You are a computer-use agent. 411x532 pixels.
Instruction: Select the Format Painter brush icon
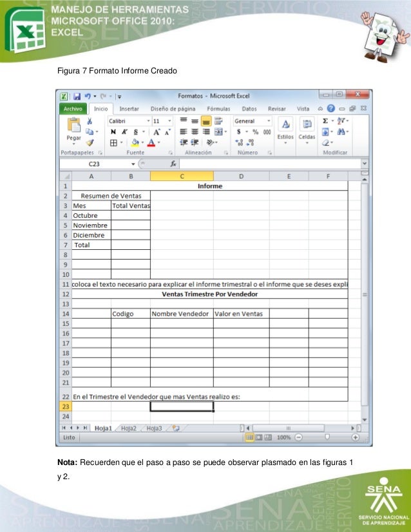point(90,143)
